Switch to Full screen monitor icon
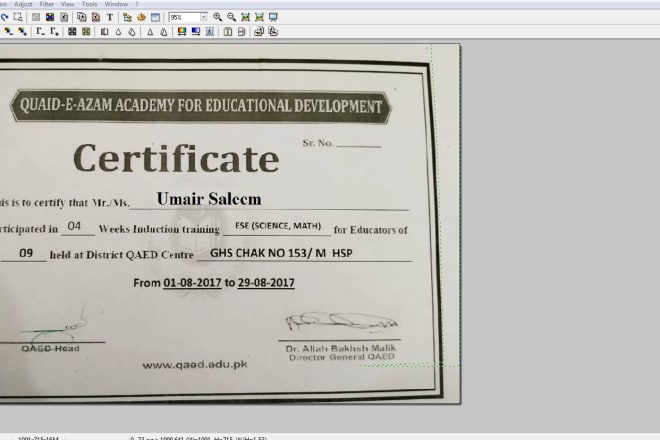This screenshot has height=440, width=660. click(x=273, y=17)
